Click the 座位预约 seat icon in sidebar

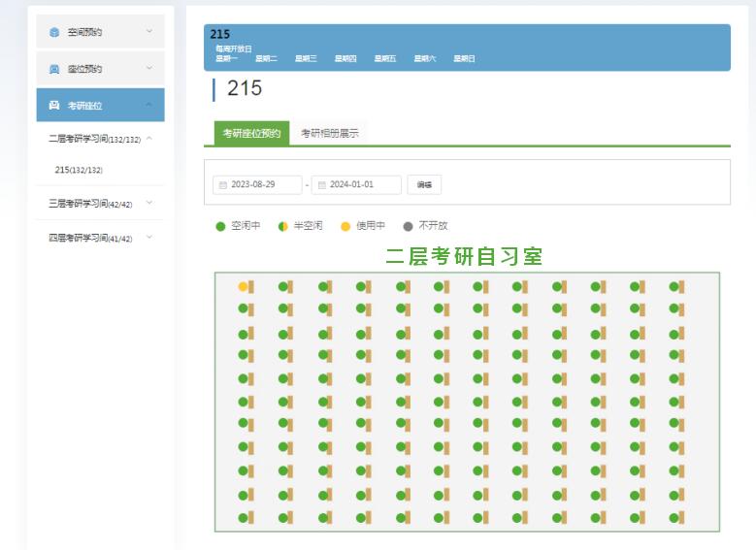point(54,69)
